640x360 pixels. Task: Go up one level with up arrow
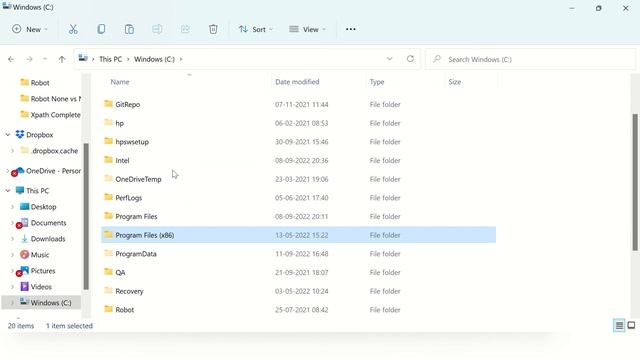pyautogui.click(x=62, y=59)
